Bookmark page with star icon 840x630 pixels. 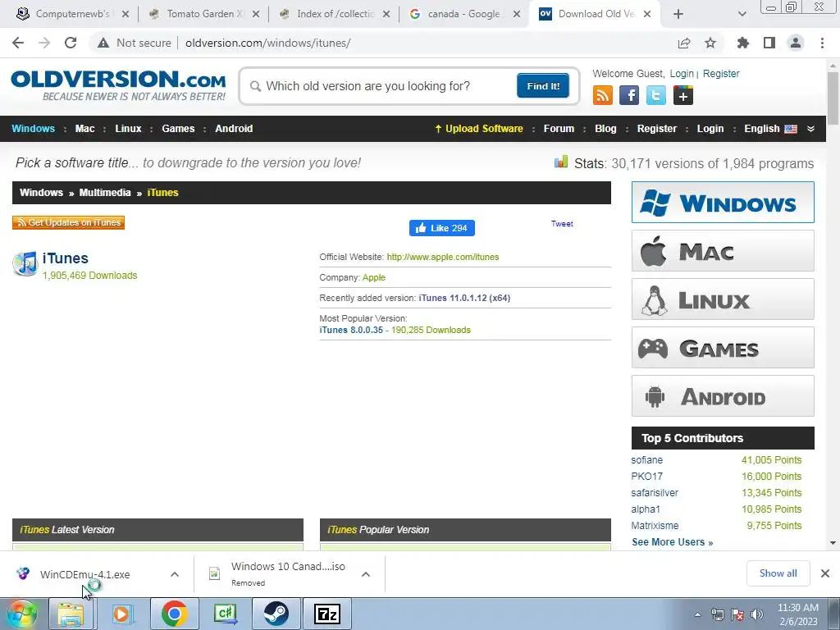point(710,43)
